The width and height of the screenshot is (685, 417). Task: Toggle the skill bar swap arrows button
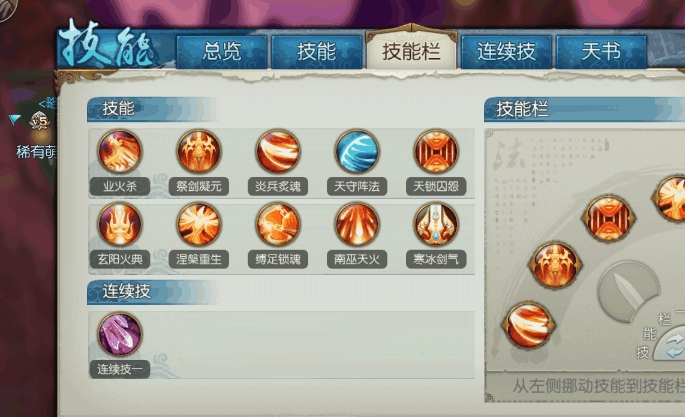[x=671, y=343]
